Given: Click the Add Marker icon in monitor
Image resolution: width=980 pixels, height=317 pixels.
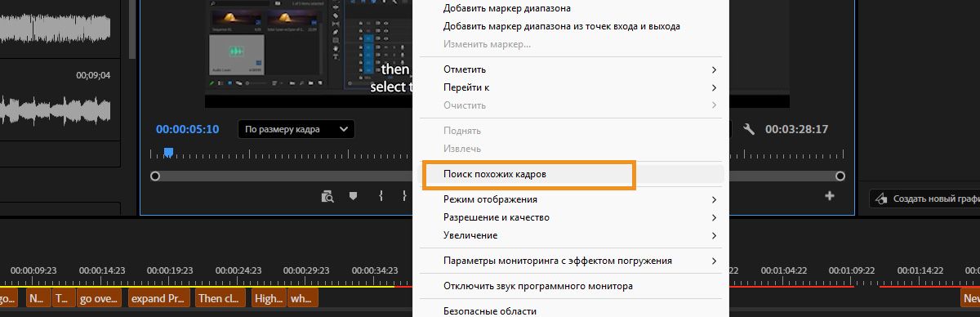Looking at the screenshot, I should point(353,196).
